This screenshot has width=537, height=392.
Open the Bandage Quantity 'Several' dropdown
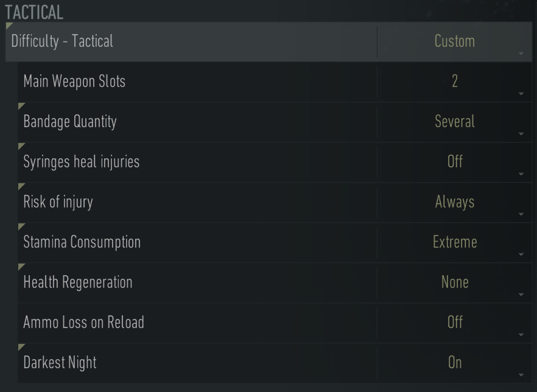455,122
